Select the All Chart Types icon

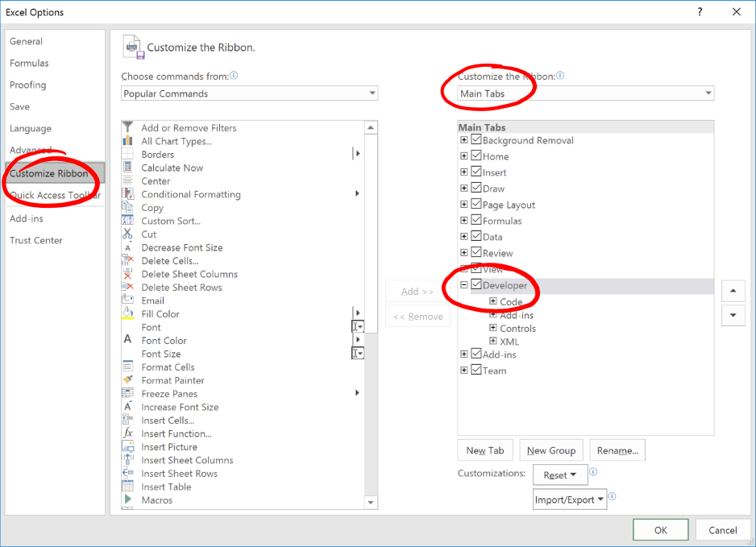coord(127,141)
